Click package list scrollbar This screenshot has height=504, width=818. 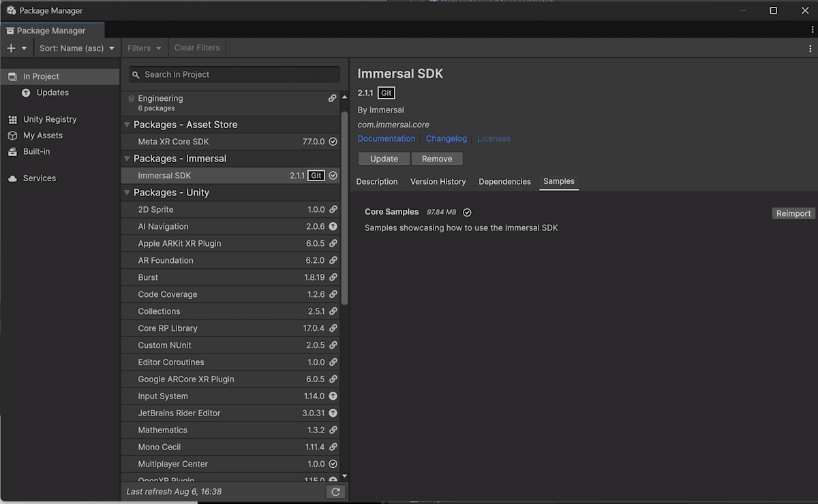tap(344, 208)
